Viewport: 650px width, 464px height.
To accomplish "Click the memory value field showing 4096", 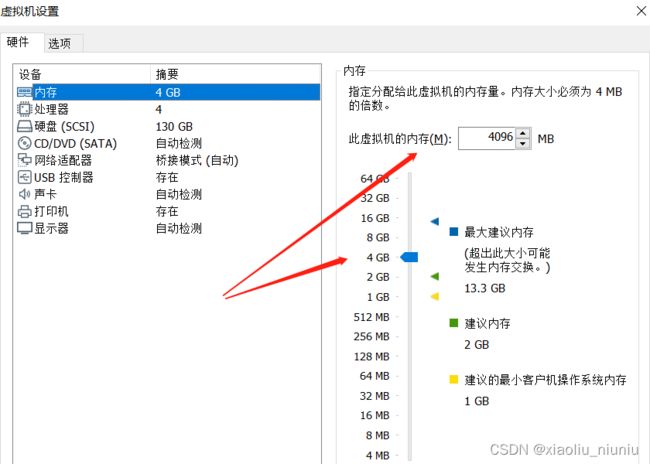I will pos(487,138).
